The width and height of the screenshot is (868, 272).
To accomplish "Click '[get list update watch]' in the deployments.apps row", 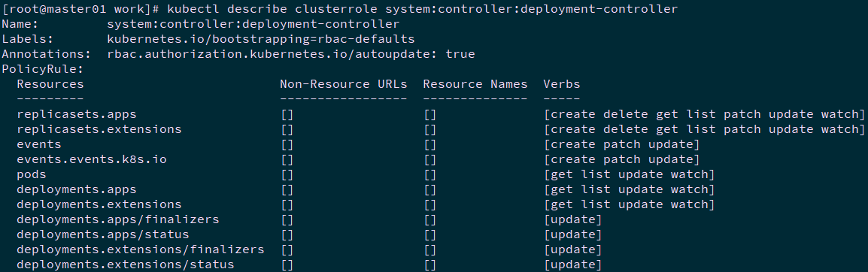I will (x=630, y=189).
